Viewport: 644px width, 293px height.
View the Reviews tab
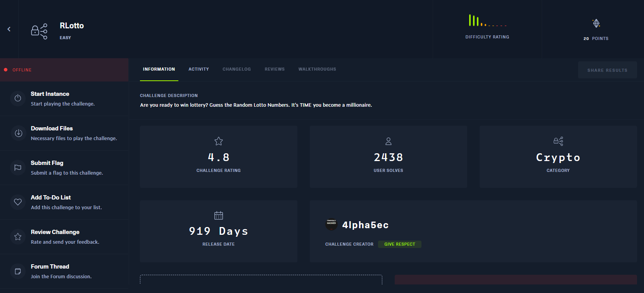pos(275,69)
